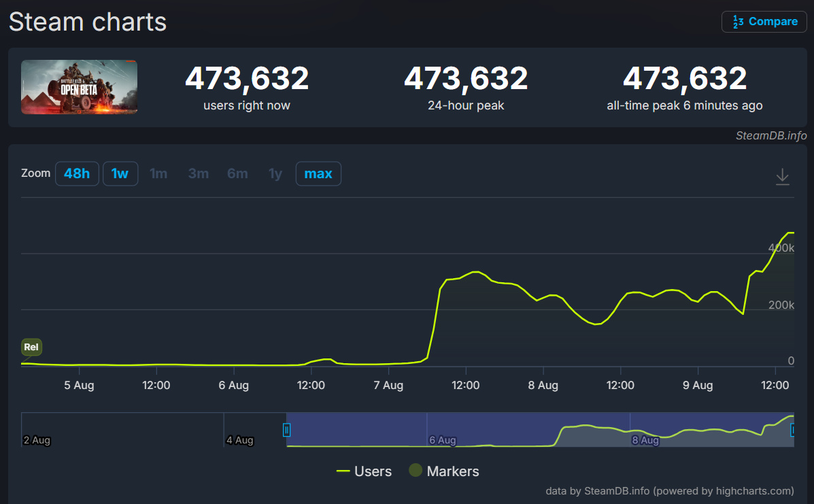
Task: Open the data by SteamDB.info highcharts credit
Action: point(670,490)
